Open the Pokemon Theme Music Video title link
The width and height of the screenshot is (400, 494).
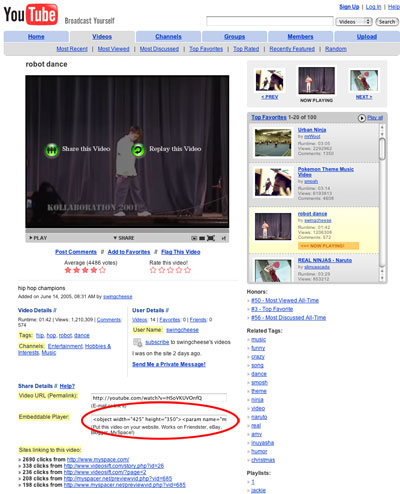click(x=326, y=172)
